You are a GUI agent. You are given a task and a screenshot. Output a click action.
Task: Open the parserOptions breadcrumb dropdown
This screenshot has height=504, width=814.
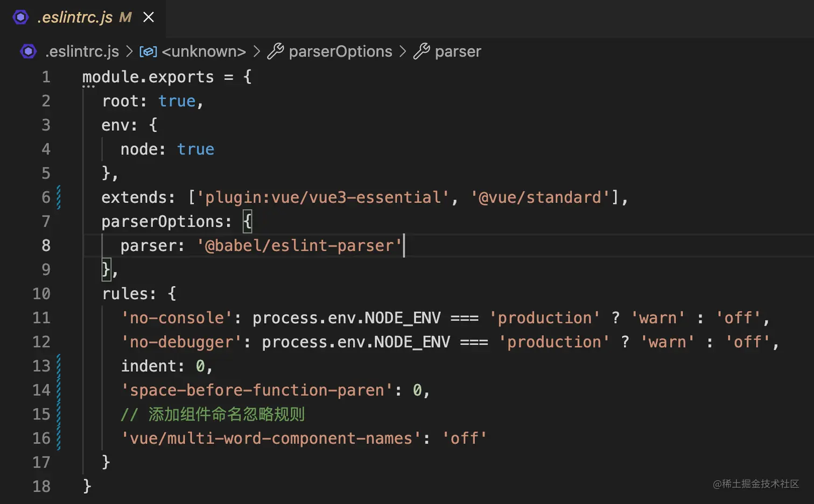(340, 52)
